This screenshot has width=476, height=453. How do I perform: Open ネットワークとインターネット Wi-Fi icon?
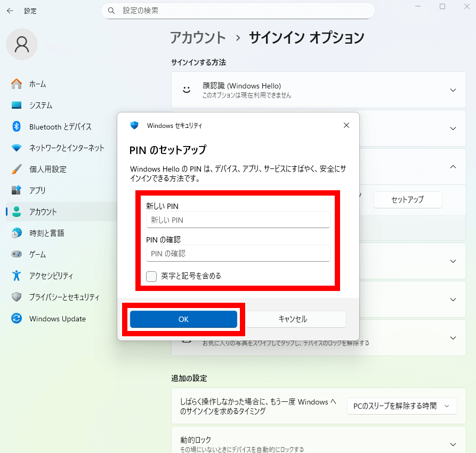pos(17,148)
